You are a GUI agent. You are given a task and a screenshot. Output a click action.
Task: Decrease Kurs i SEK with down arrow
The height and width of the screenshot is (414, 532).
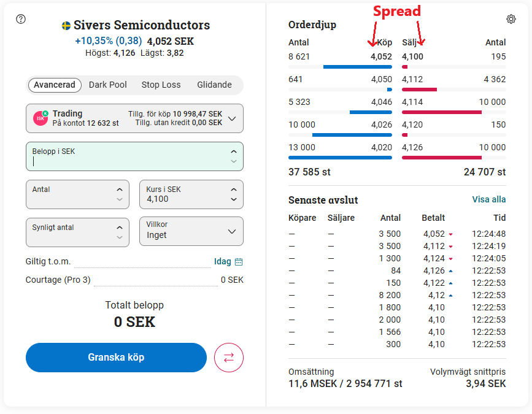tap(233, 199)
